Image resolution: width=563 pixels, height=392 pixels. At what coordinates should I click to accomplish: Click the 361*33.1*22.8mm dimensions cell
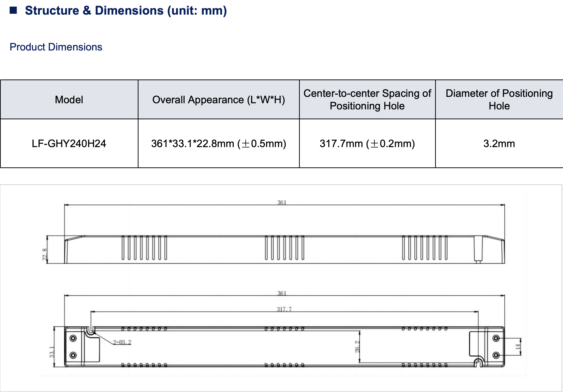[218, 143]
